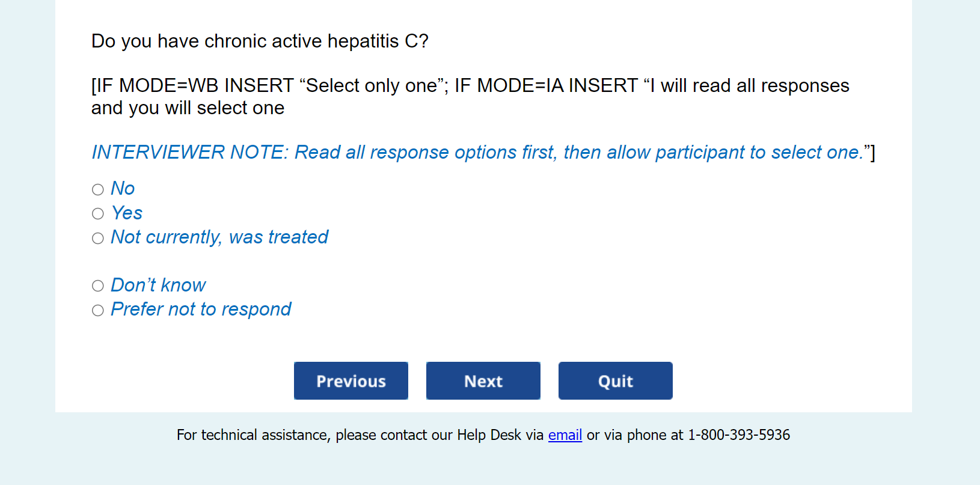980x485 pixels.
Task: Click the "Not currently, was treated" label text
Action: [219, 237]
